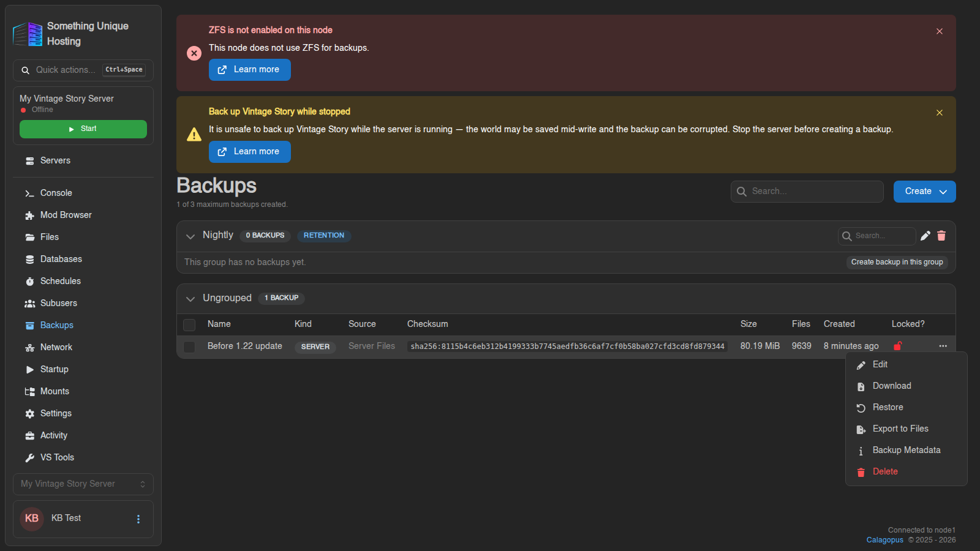Screen dimensions: 980x551
Task: Collapse the Nightly backup group
Action: pos(190,236)
